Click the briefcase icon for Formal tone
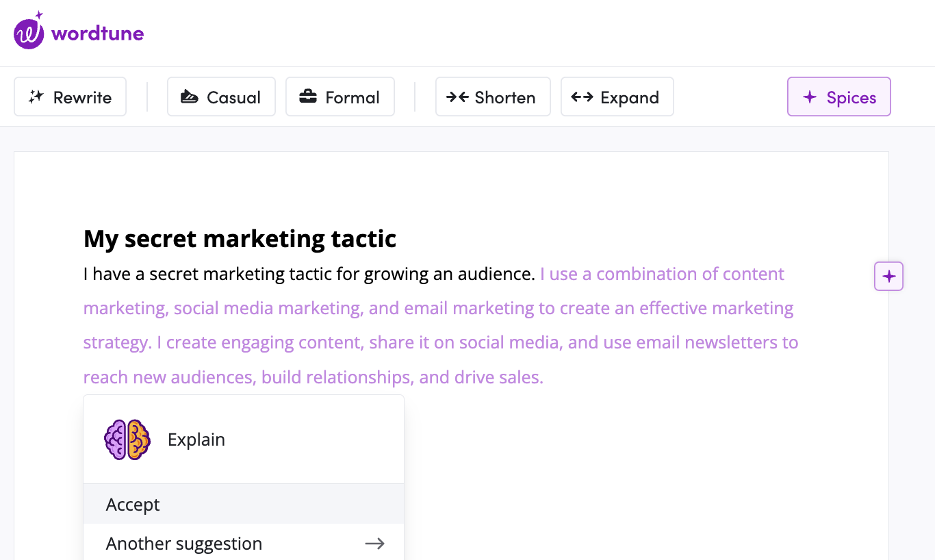The height and width of the screenshot is (560, 935). point(308,97)
